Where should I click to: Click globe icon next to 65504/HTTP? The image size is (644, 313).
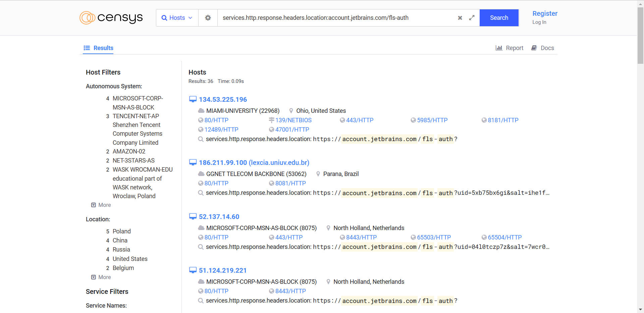(x=484, y=237)
